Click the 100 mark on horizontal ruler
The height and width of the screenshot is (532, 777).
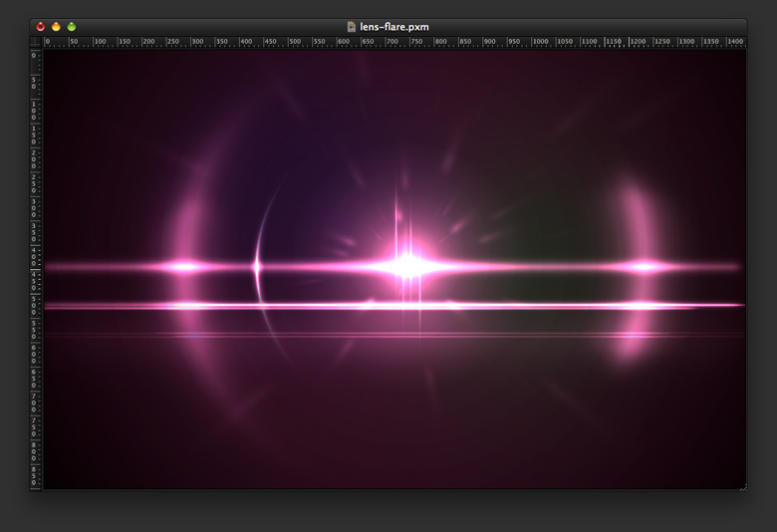pyautogui.click(x=100, y=42)
